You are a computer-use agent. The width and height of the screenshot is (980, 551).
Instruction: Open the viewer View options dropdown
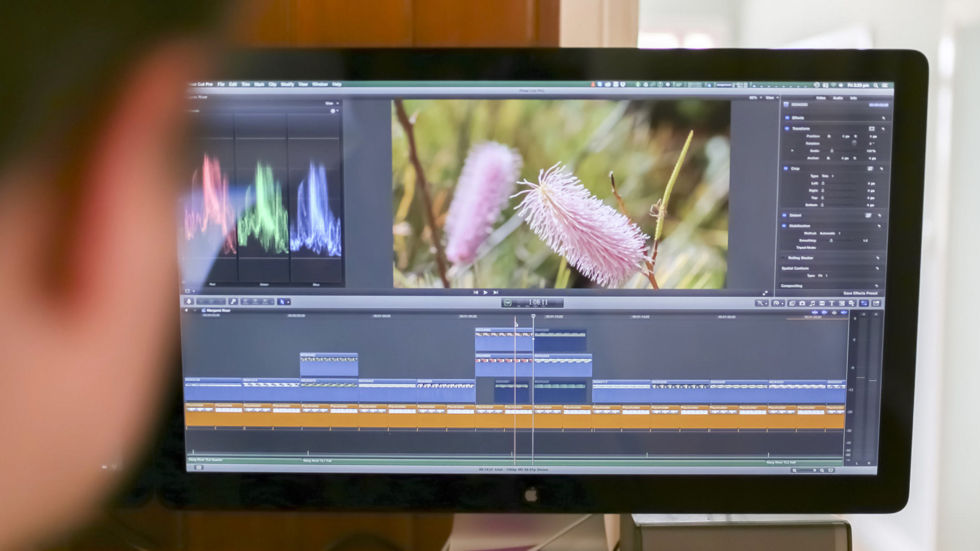(772, 98)
